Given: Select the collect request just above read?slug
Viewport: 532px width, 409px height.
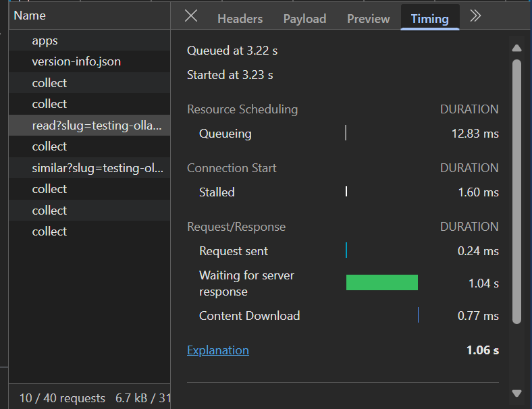Looking at the screenshot, I should coord(49,104).
